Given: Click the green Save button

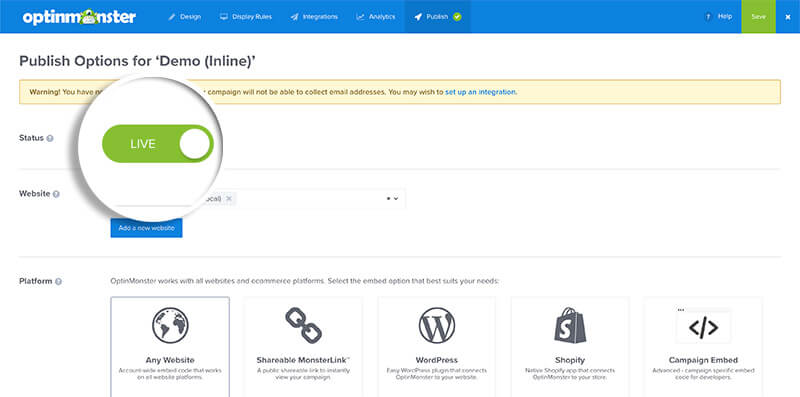Looking at the screenshot, I should point(758,17).
